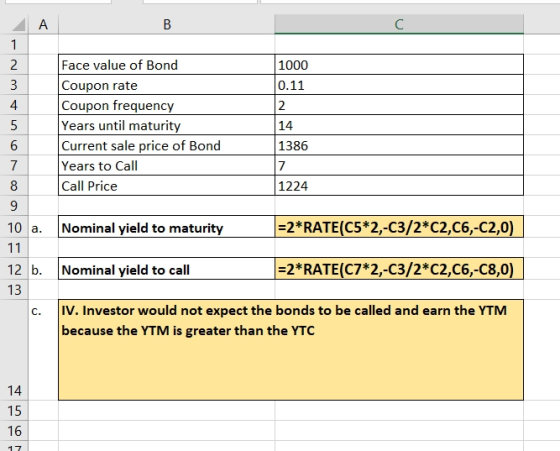Click the coupon frequency value 2
560x451 pixels.
pos(399,105)
